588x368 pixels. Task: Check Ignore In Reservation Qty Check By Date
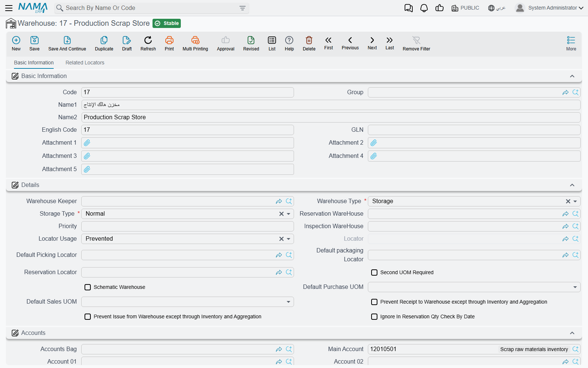(x=374, y=316)
